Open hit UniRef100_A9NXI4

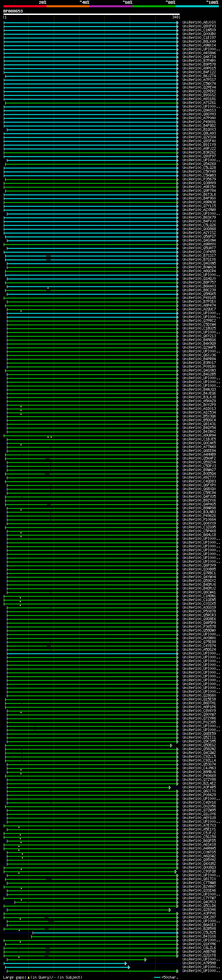(199, 45)
